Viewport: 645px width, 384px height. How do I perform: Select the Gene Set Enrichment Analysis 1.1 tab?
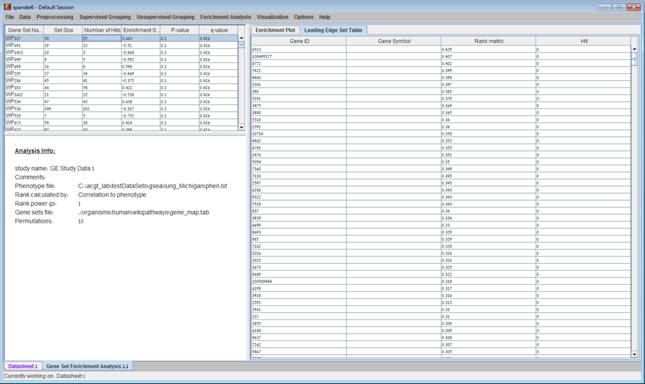pyautogui.click(x=87, y=366)
